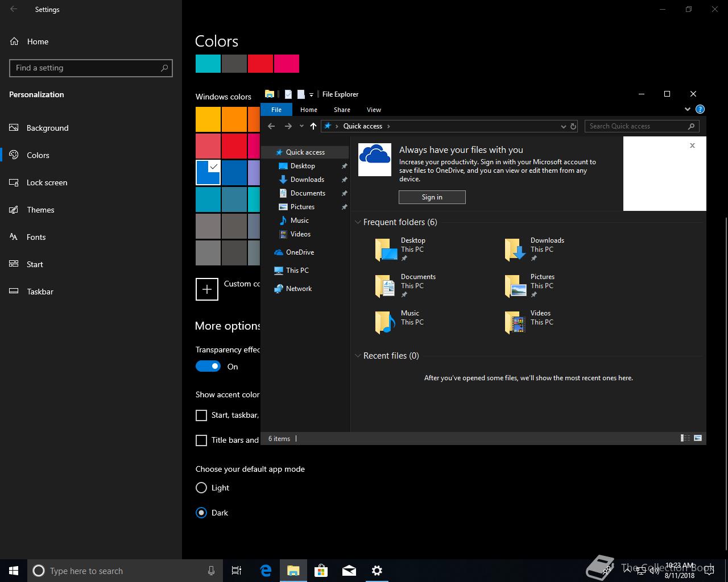Open Mail app from the taskbar
The width and height of the screenshot is (728, 582).
349,571
